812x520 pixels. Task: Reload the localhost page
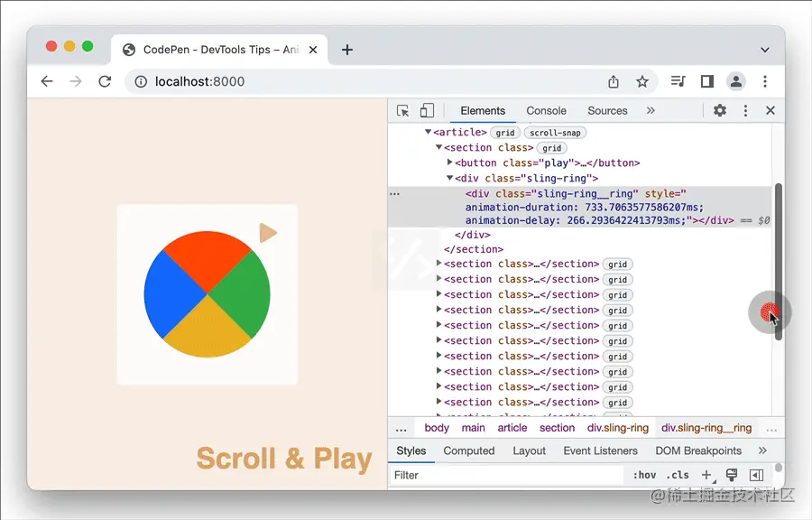pos(106,81)
